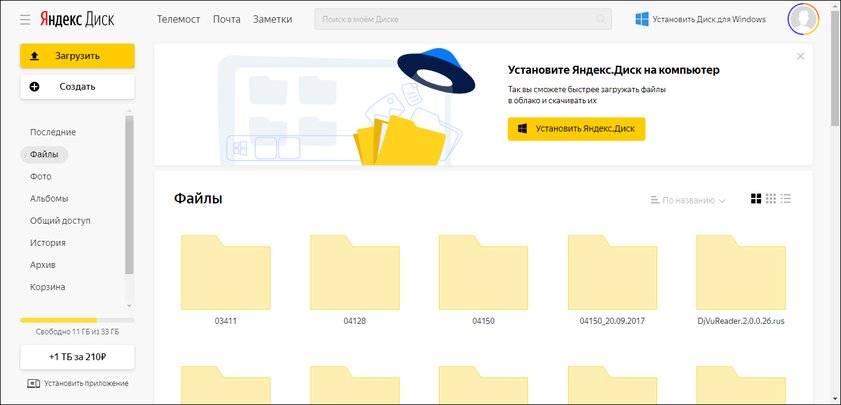Click the Файлы heading
841x405 pixels.
(x=198, y=198)
